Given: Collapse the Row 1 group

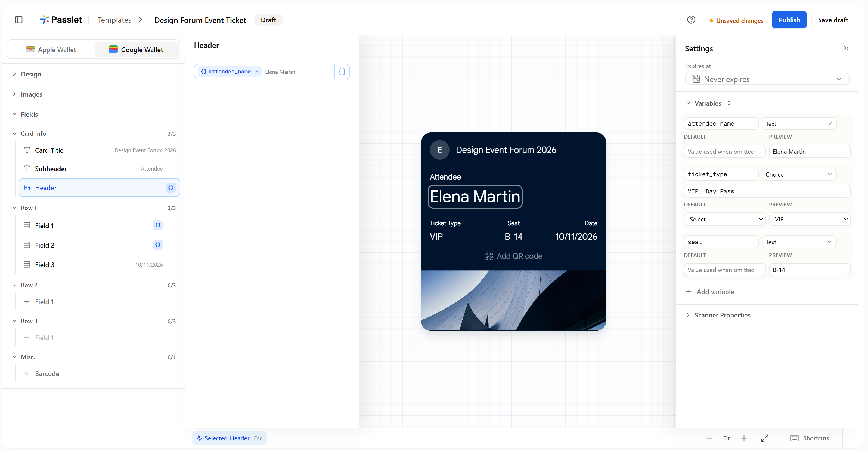Looking at the screenshot, I should 94,208.
